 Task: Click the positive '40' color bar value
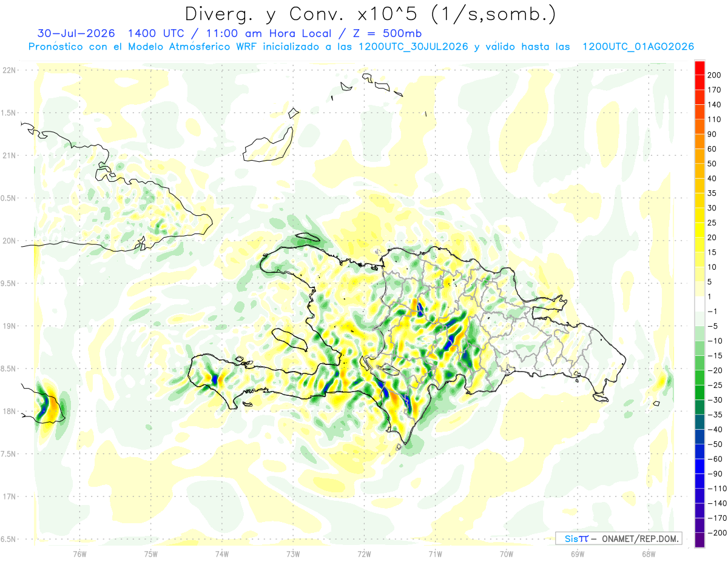pos(712,179)
